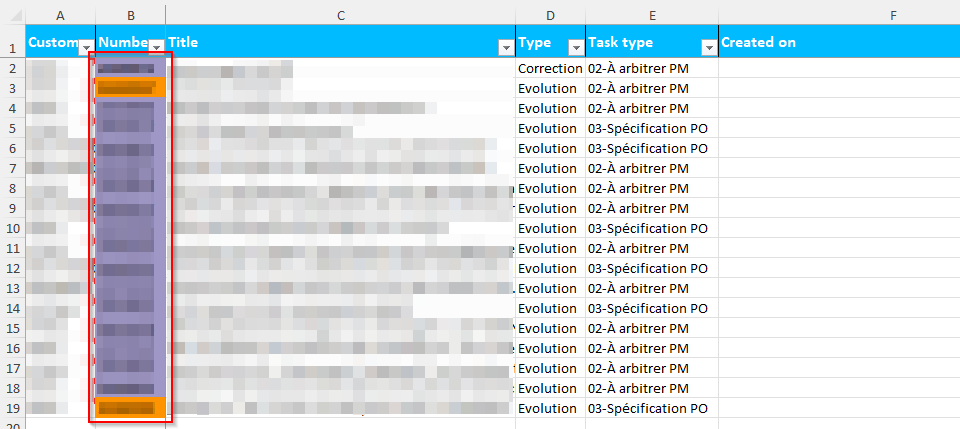Select the column A header

tap(60, 15)
